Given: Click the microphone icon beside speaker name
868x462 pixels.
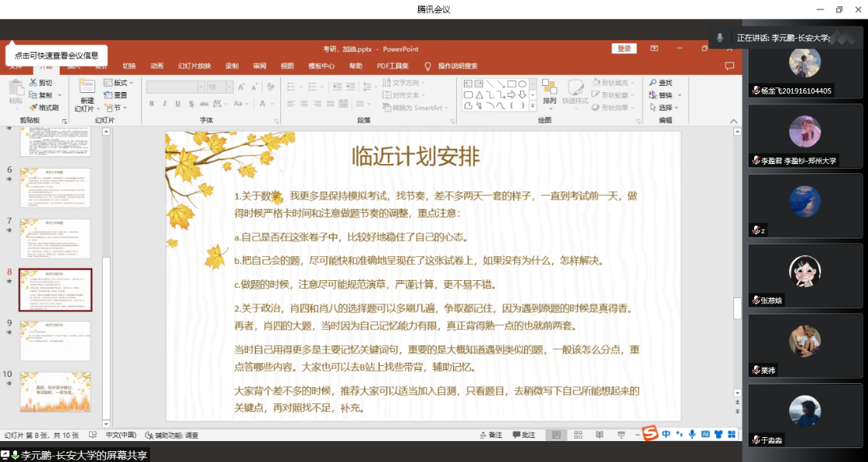Looking at the screenshot, I should [720, 37].
